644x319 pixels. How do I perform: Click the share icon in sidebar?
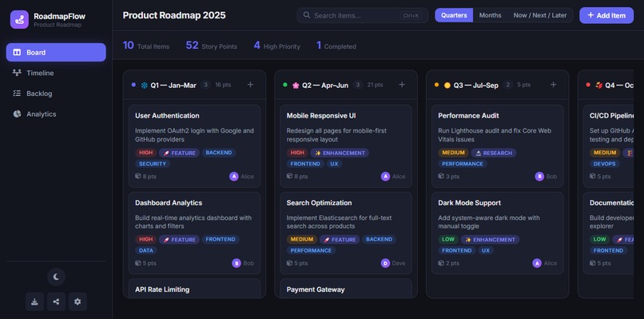click(56, 301)
